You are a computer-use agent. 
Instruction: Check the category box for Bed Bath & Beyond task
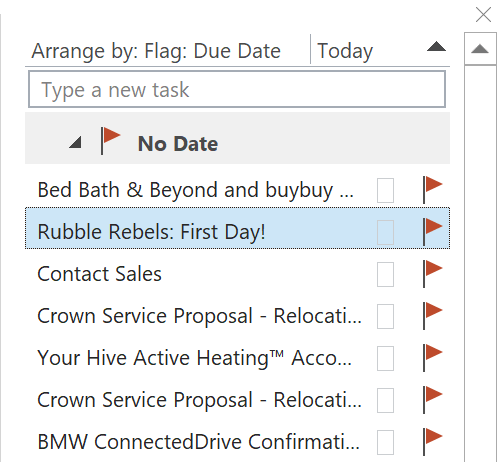(x=385, y=190)
